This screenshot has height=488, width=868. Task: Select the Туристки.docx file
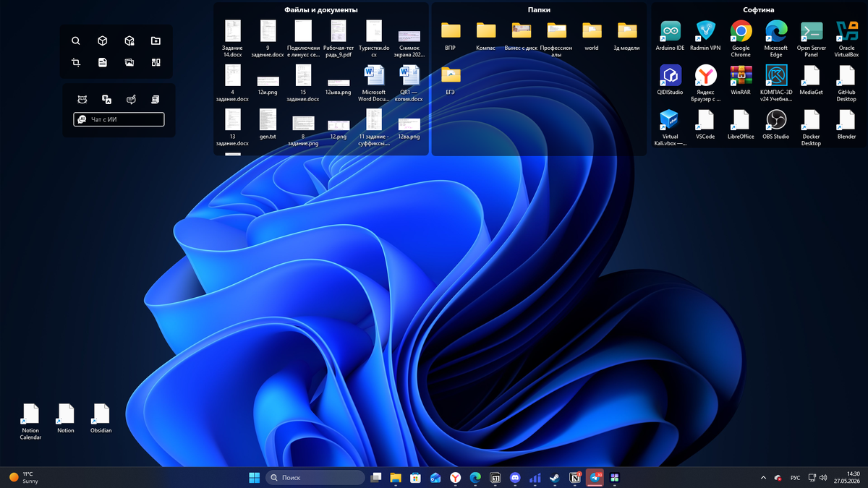(x=374, y=38)
